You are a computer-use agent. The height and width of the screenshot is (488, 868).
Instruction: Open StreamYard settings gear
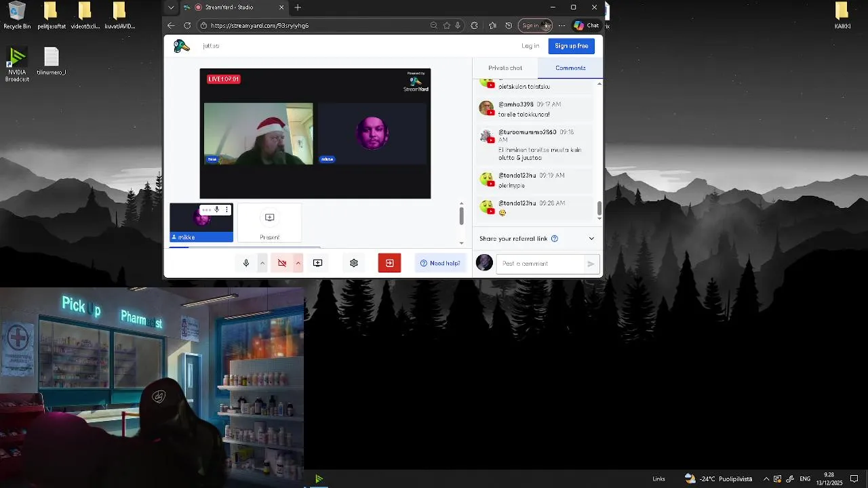354,263
